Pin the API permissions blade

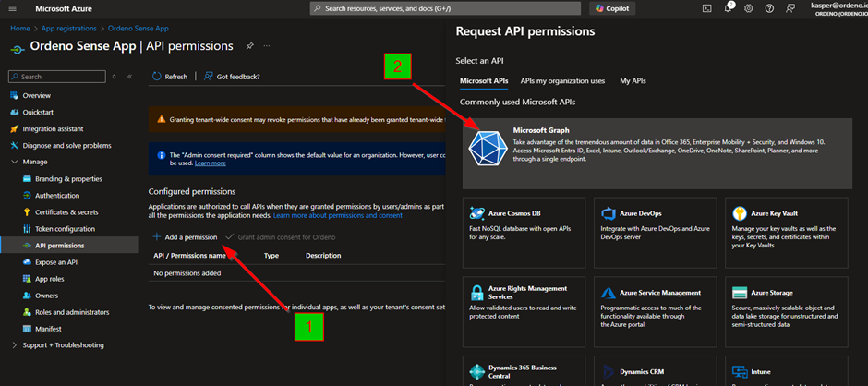click(249, 46)
